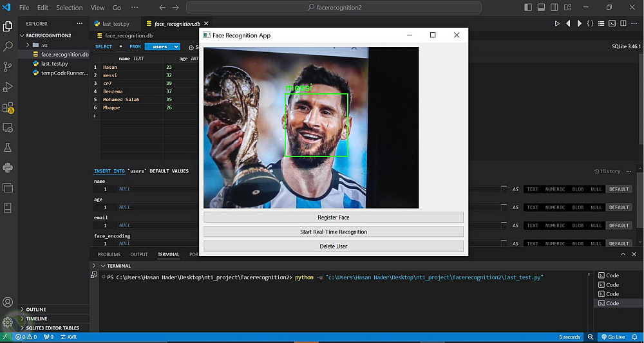Click the Go Forward arrow in title bar
644x343 pixels.
pyautogui.click(x=176, y=7)
